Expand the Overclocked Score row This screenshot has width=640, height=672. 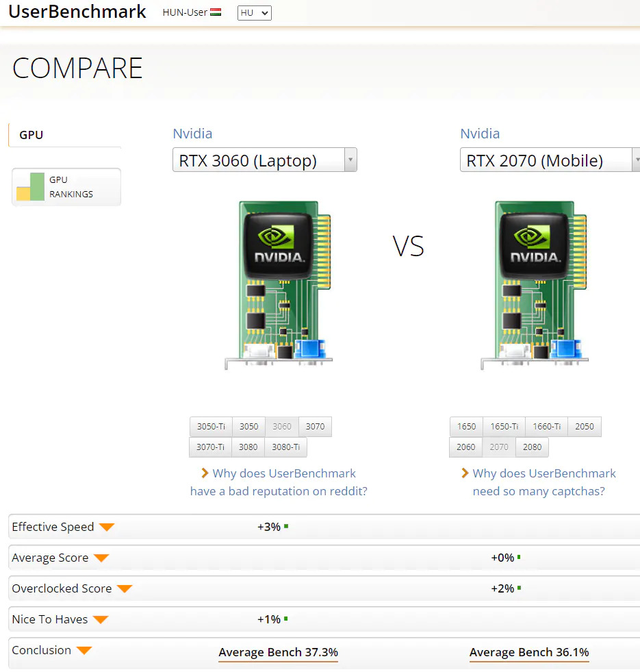(x=324, y=588)
